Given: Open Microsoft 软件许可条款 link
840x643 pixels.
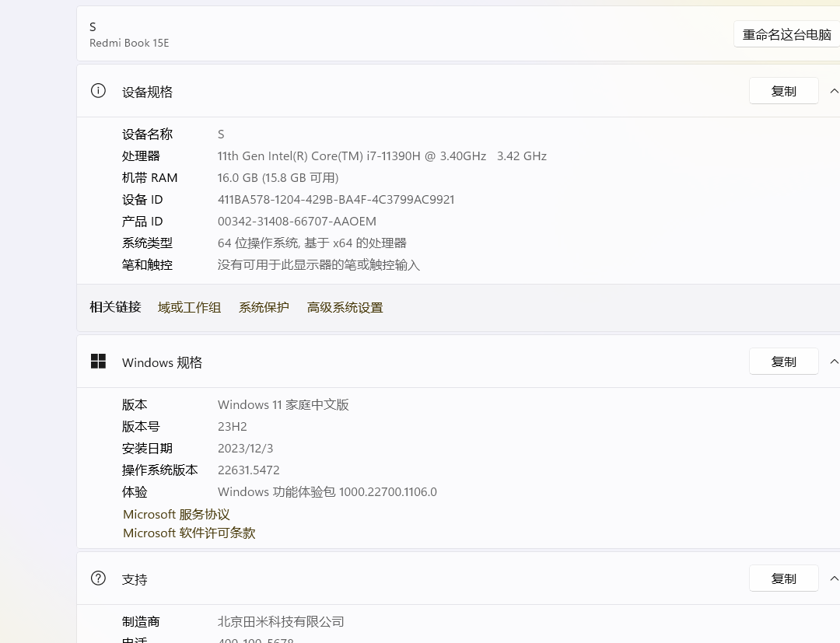Looking at the screenshot, I should (x=189, y=533).
